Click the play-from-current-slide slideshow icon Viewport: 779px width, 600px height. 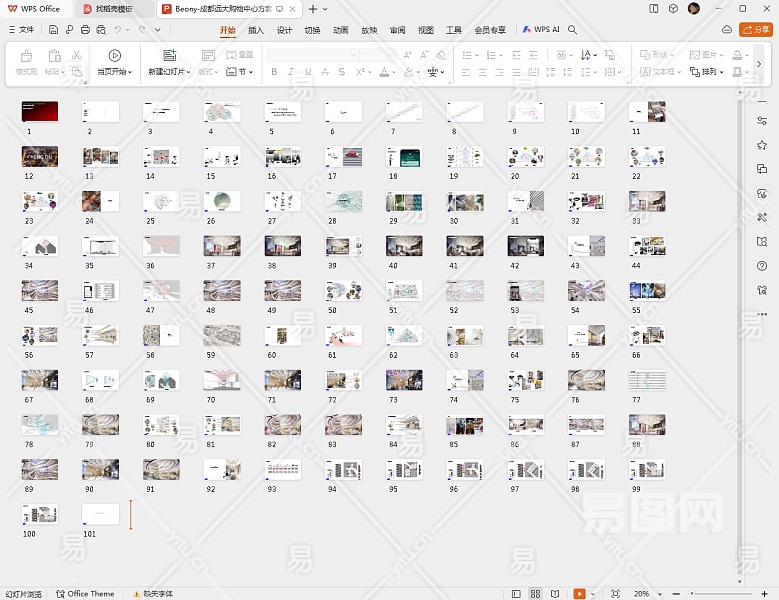tap(115, 56)
